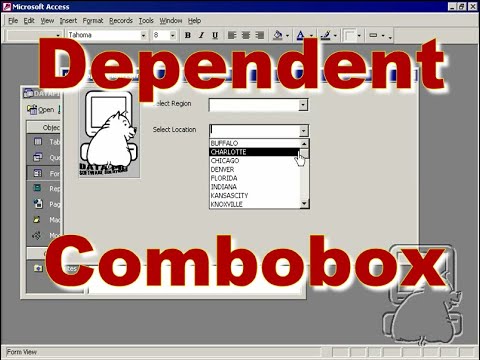Screen dimensions: 480x360
Task: Open the Edit menu
Action: 29,21
